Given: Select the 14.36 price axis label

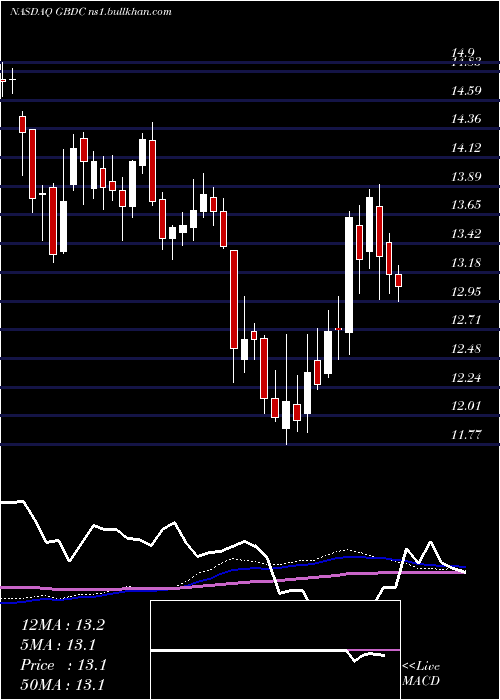Looking at the screenshot, I should (x=466, y=119).
